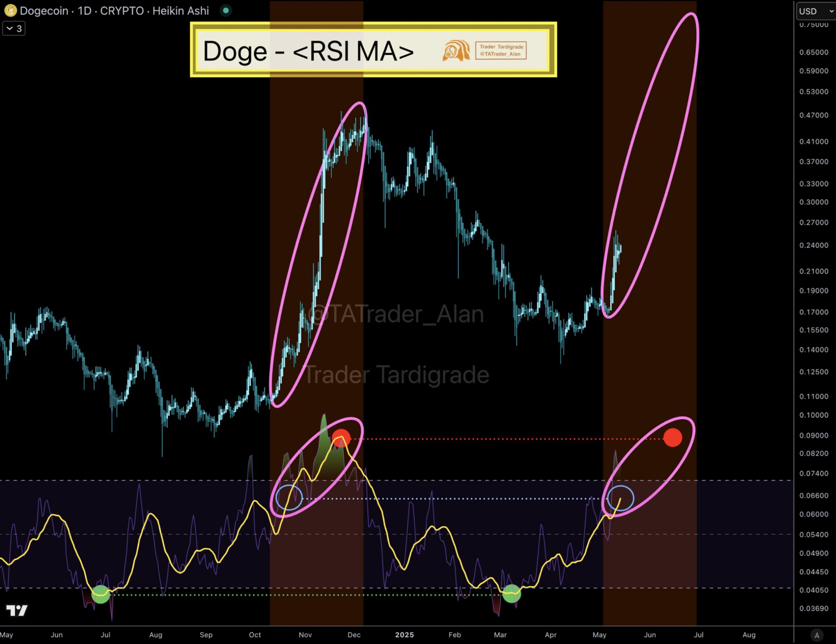
Task: Click the Sep label on the time axis
Action: tap(206, 635)
